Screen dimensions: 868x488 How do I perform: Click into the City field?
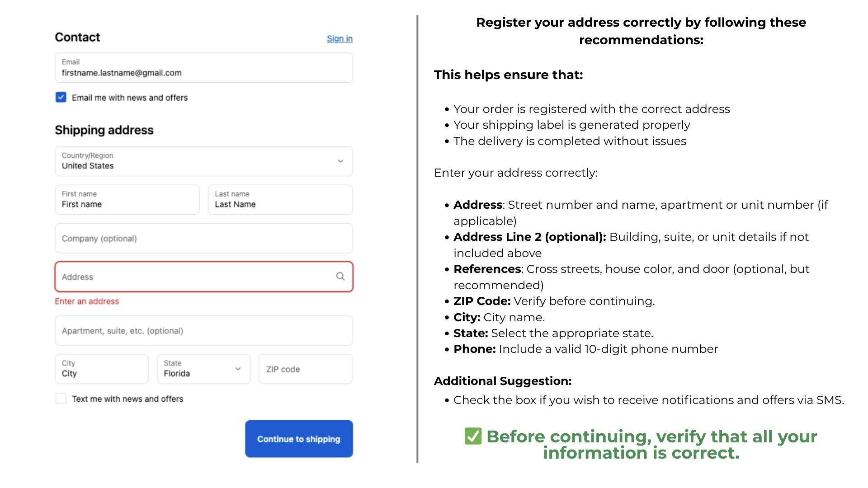tap(102, 369)
